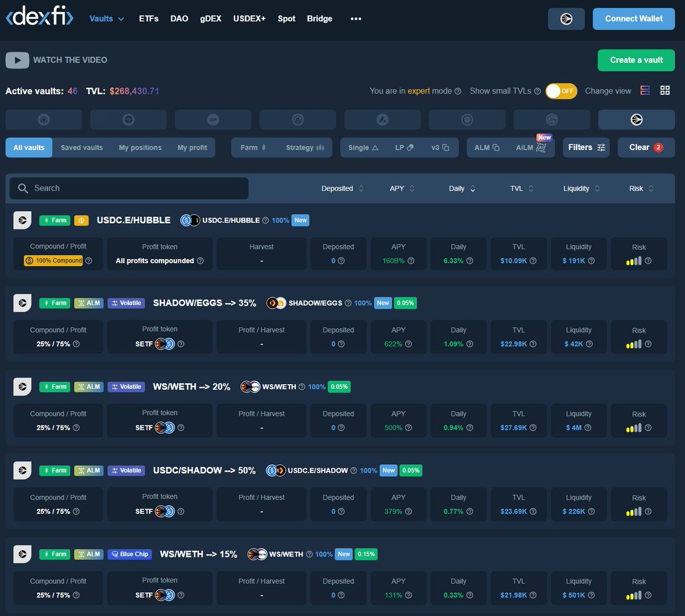685x616 pixels.
Task: Open the Sonic network selector in header
Action: pyautogui.click(x=566, y=19)
